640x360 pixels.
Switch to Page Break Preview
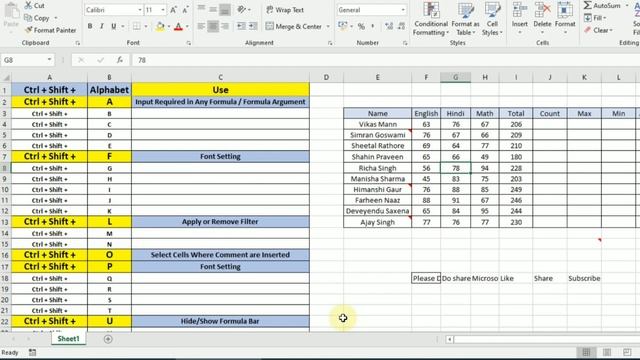click(x=627, y=352)
